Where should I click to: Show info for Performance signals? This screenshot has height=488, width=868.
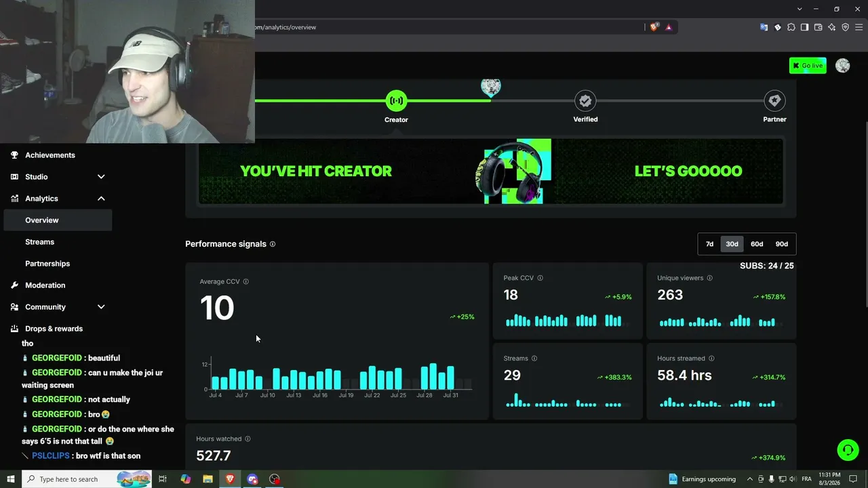[273, 244]
